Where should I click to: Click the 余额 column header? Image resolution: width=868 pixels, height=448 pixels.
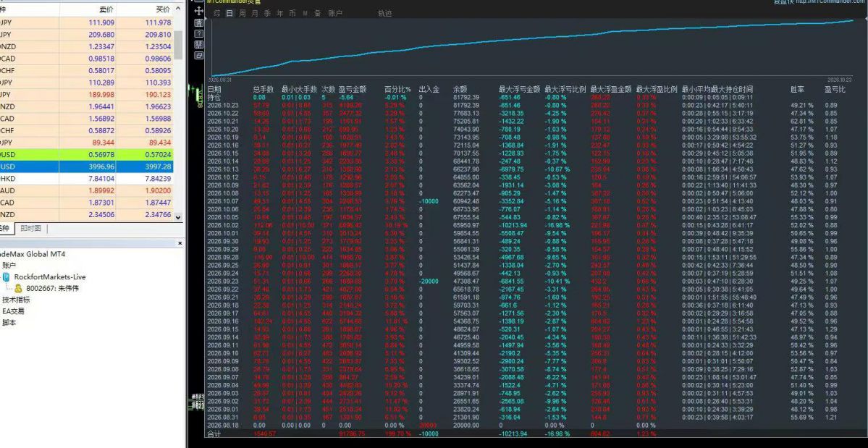460,89
